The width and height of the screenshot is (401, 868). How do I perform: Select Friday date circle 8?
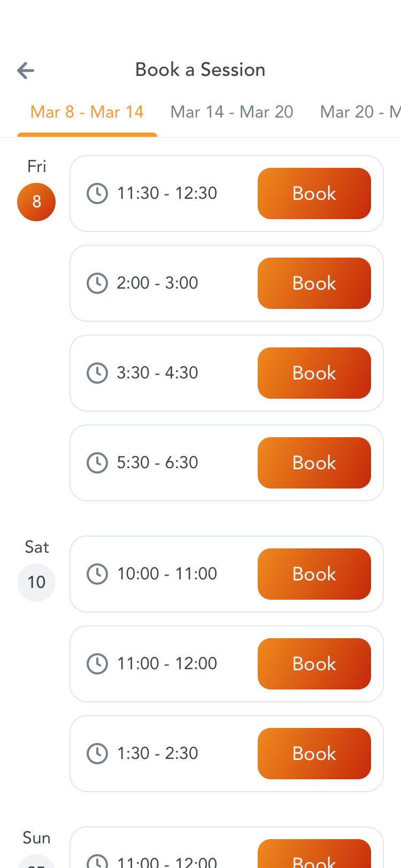coord(36,202)
